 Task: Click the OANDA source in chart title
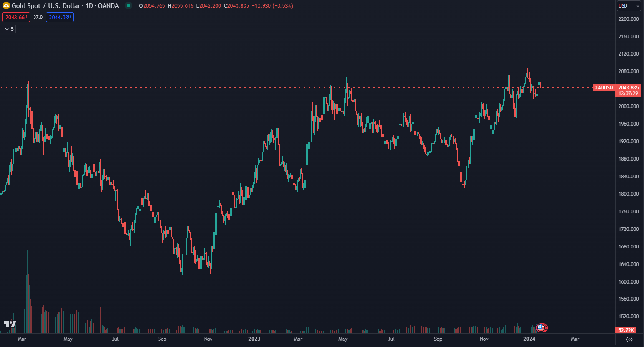pos(108,6)
